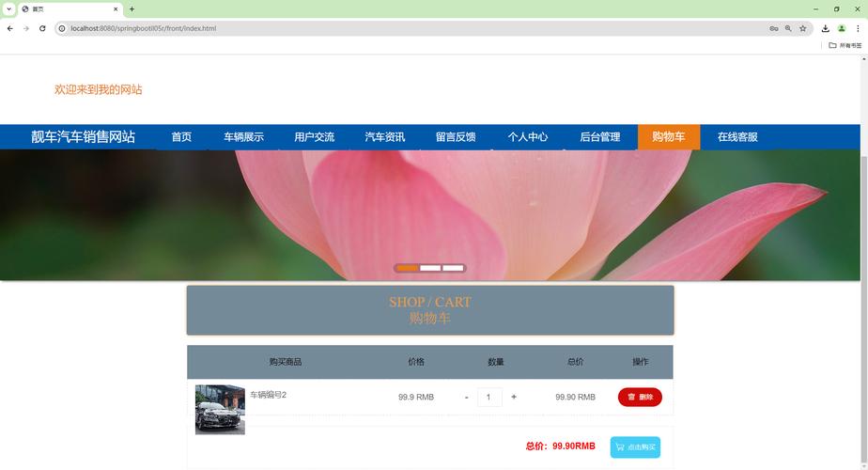868x470 pixels.
Task: Click the 操作 column header
Action: 640,362
